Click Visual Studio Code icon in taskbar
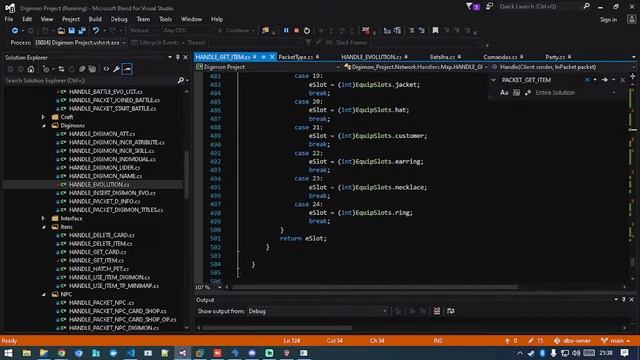640x360 pixels. pyautogui.click(x=131, y=353)
